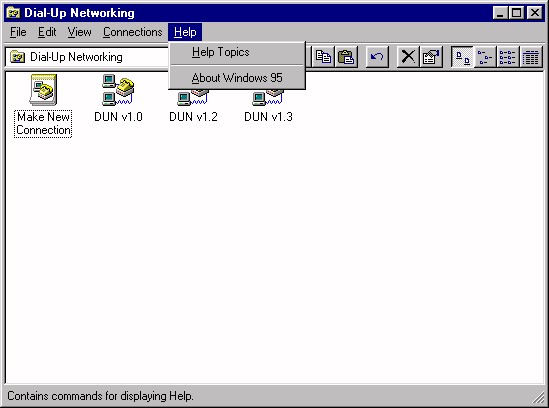Viewport: 549px width, 408px height.
Task: Select About Windows 95 menu entry
Action: (x=237, y=78)
